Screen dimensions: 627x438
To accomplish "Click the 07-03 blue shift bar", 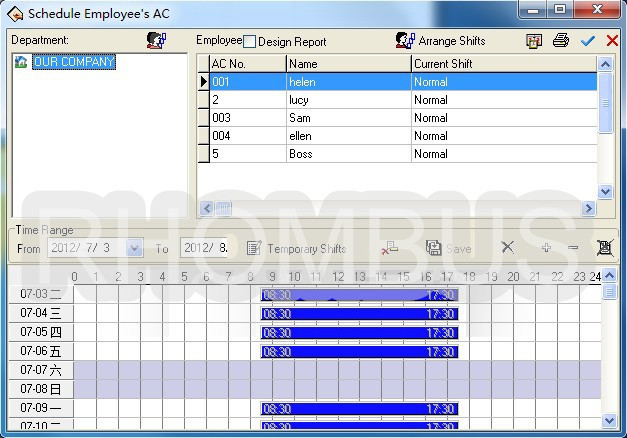I will 359,295.
